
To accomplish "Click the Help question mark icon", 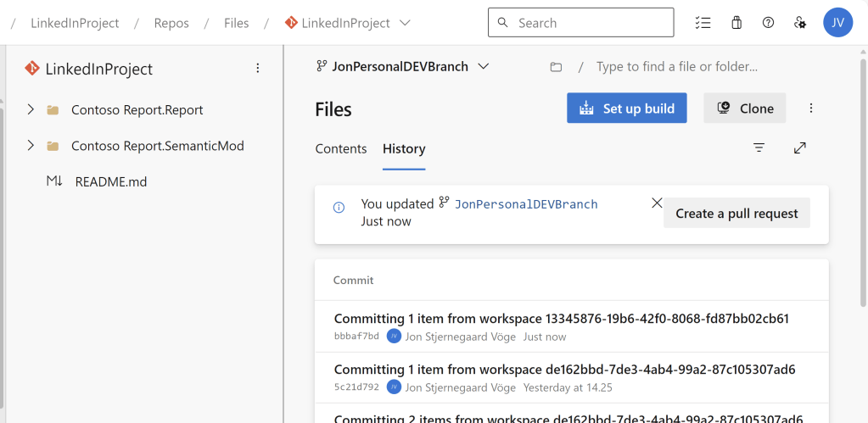I will tap(768, 23).
